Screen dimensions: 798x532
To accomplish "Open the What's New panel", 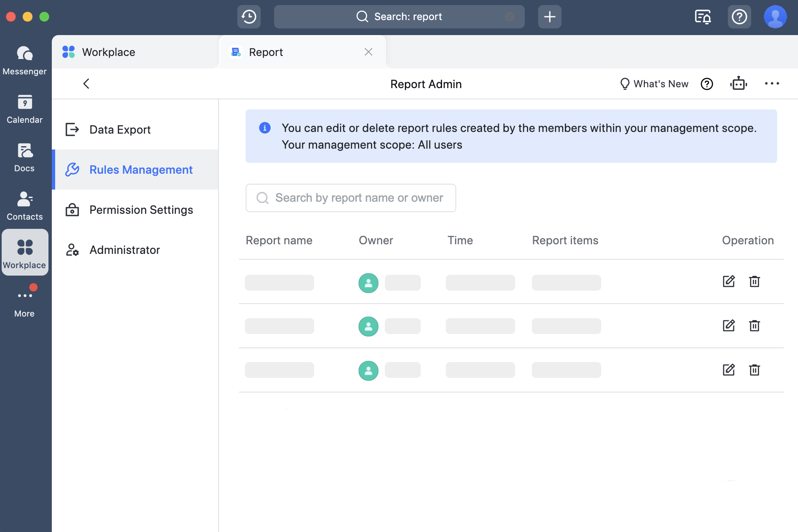I will 653,84.
